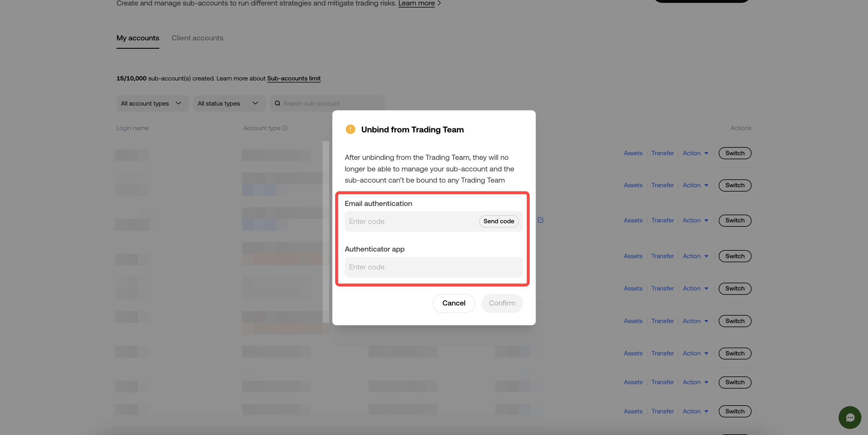Open the Action dropdown in the third row

point(695,220)
